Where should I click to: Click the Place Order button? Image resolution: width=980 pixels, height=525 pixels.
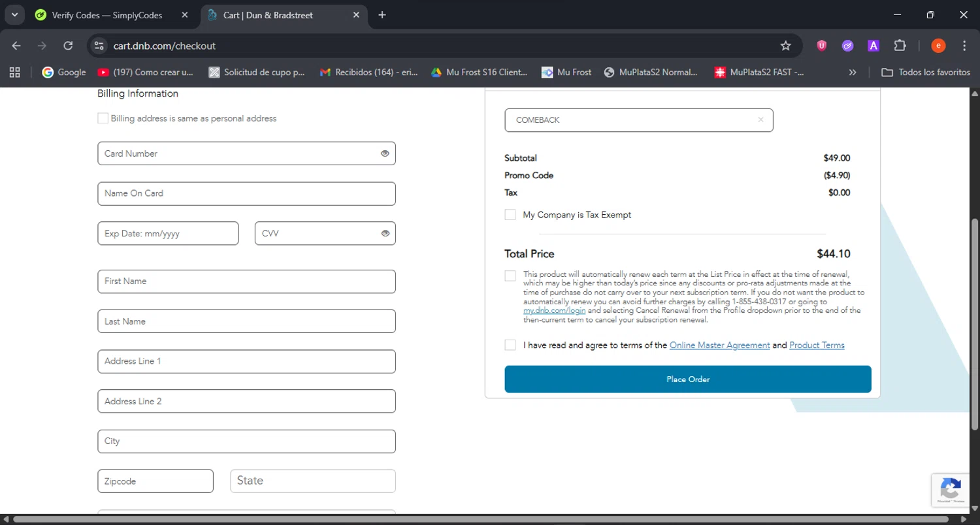point(688,379)
